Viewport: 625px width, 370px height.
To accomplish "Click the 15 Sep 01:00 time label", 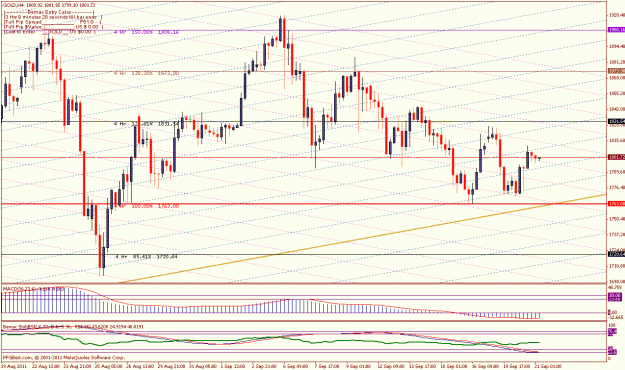I will 453,366.
